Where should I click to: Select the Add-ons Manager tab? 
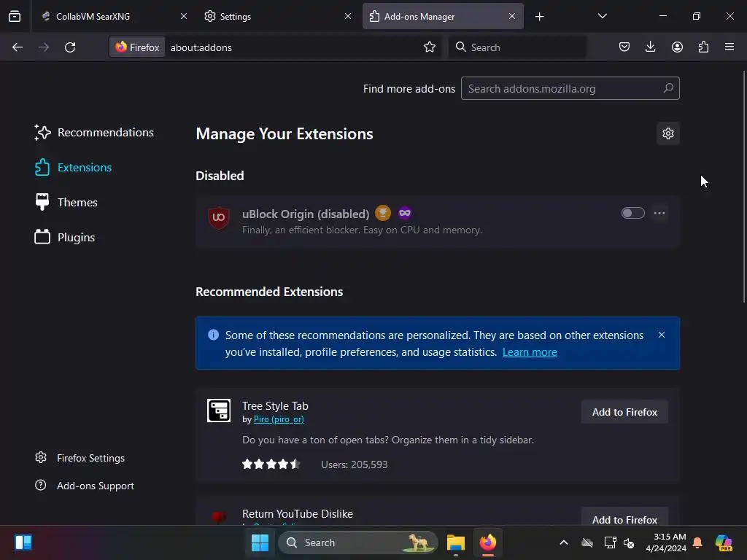[443, 16]
